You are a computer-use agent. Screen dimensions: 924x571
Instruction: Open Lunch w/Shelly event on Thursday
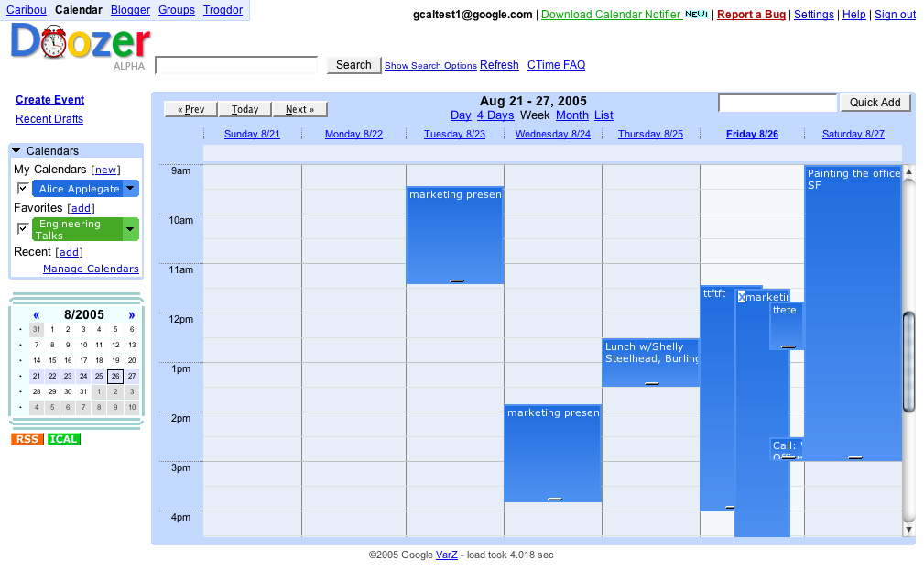[x=650, y=363]
